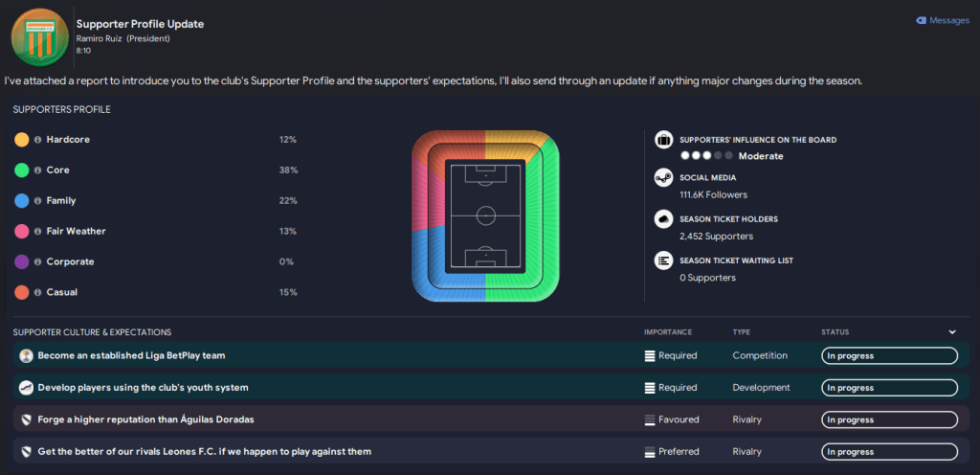Open status dropdown for established Liga BetPlay
Viewport: 980px width, 475px height.
[x=889, y=356]
